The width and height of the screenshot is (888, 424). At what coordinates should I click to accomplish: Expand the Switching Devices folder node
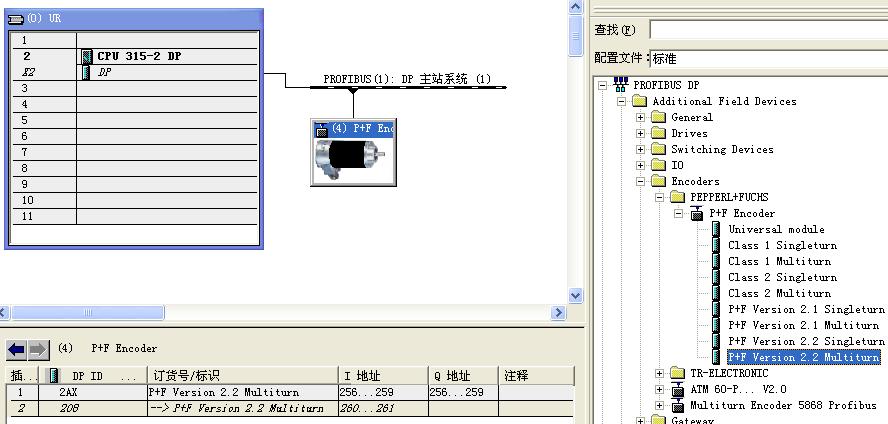tap(640, 149)
